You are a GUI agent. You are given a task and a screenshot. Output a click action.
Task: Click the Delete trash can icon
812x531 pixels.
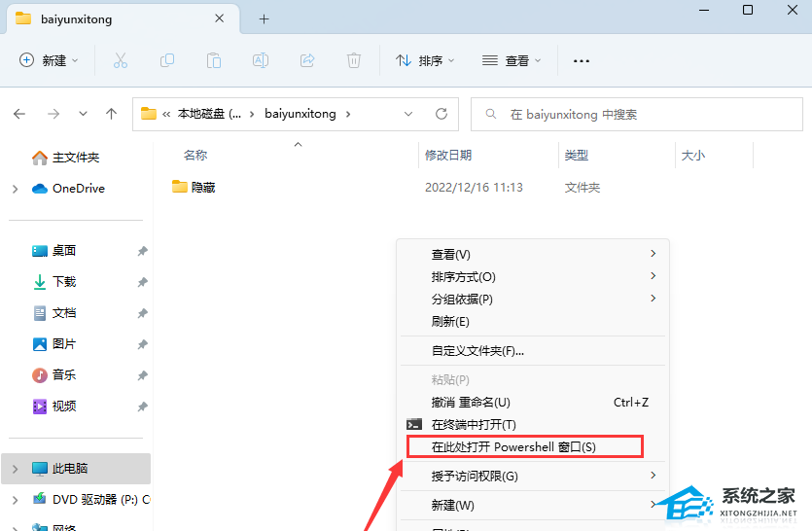click(354, 60)
